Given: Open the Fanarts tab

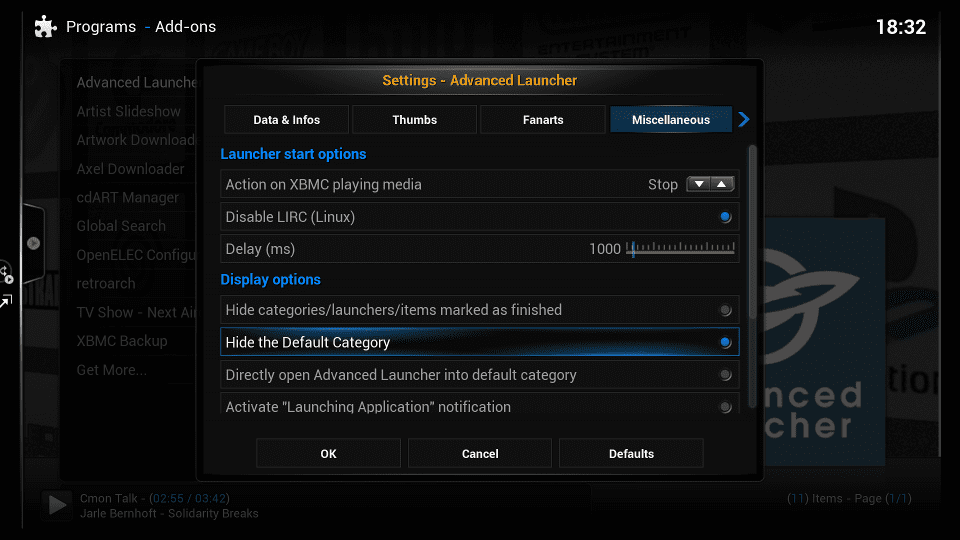Looking at the screenshot, I should tap(543, 119).
